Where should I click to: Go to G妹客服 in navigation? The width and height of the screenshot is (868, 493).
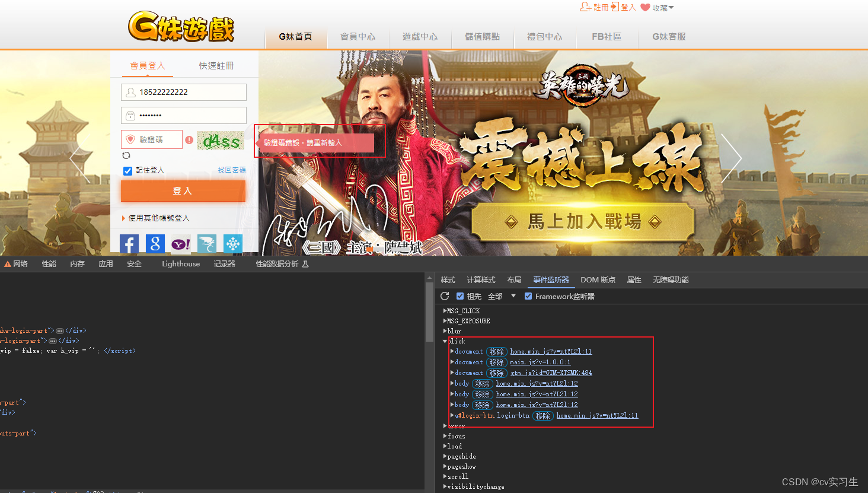669,37
